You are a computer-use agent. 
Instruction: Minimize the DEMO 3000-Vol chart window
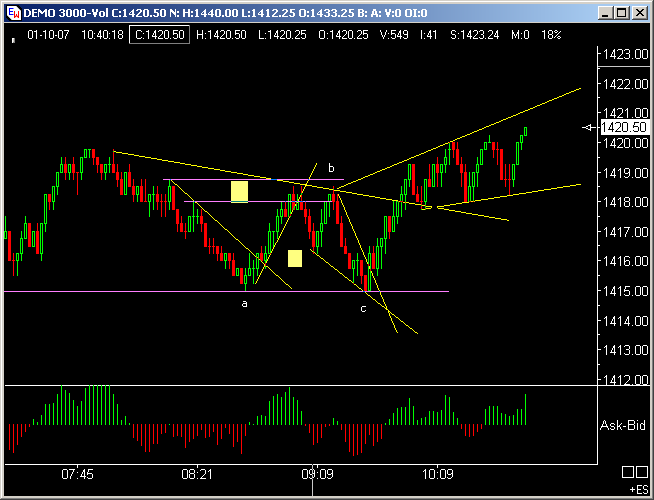(x=605, y=13)
